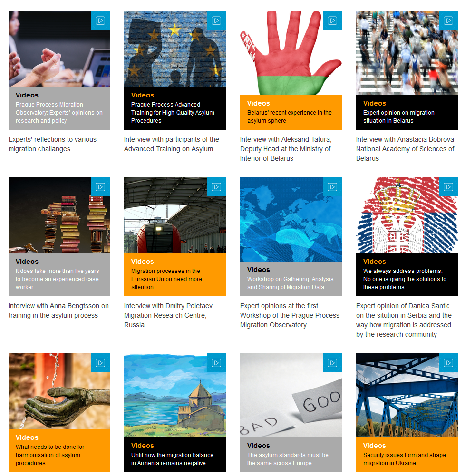Image resolution: width=465 pixels, height=476 pixels.
Task: Click play icon on stacked books video
Action: click(x=100, y=187)
